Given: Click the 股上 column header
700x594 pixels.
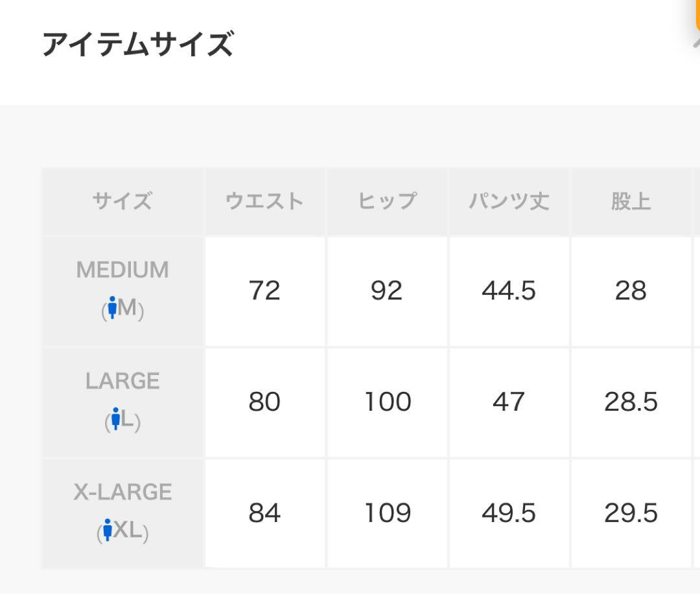Looking at the screenshot, I should click(x=631, y=201).
